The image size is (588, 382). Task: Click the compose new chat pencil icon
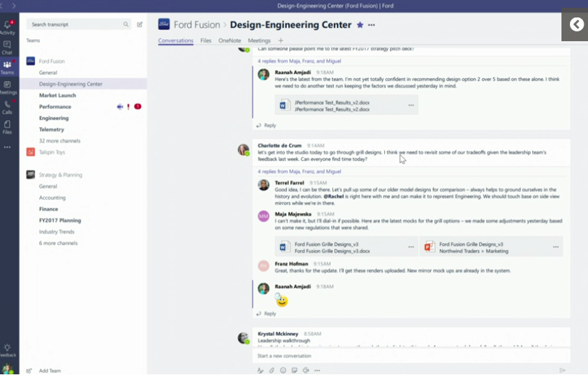140,24
